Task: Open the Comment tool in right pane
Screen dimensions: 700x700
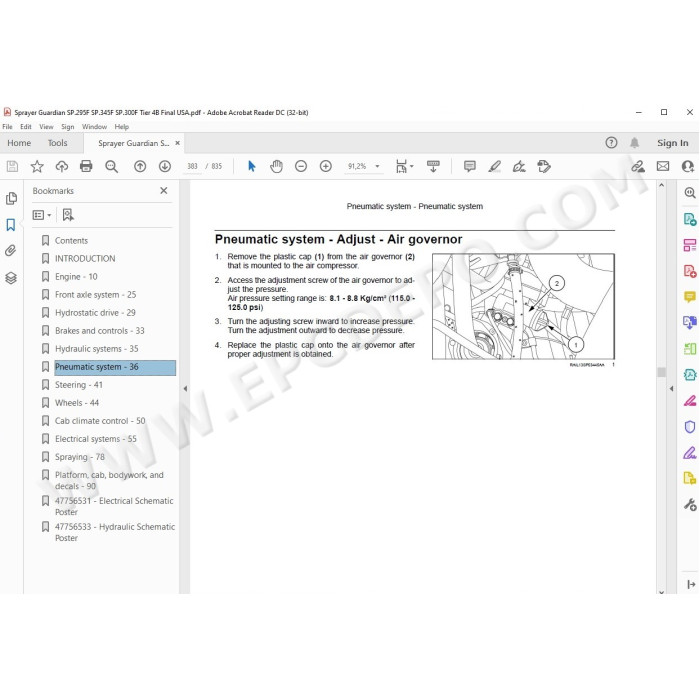Action: [x=690, y=296]
